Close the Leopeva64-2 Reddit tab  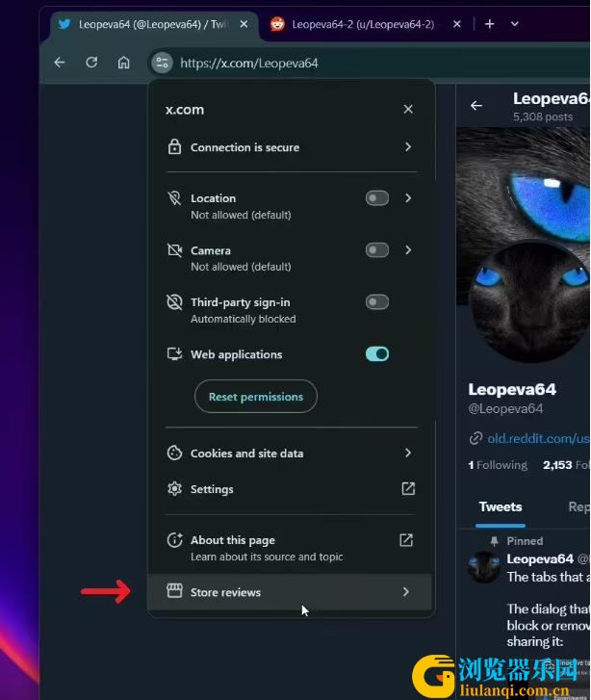pos(456,24)
